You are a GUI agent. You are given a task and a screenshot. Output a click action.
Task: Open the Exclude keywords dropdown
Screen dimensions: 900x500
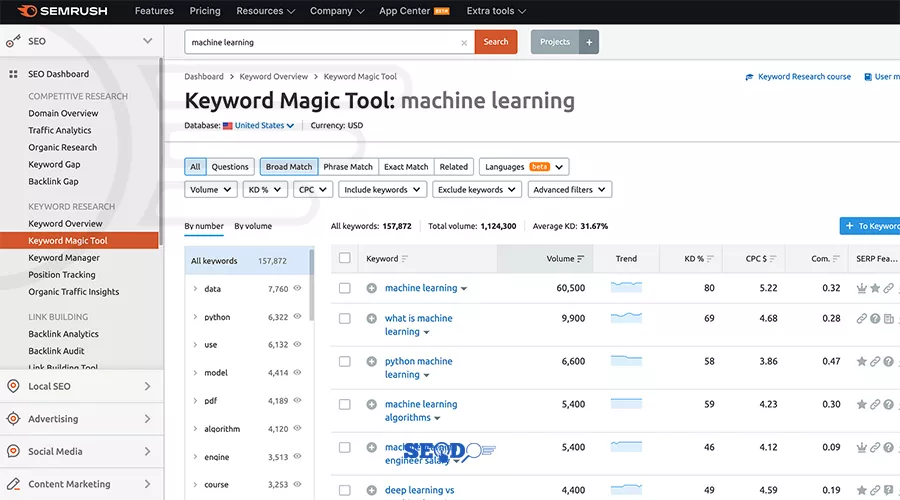coord(476,189)
